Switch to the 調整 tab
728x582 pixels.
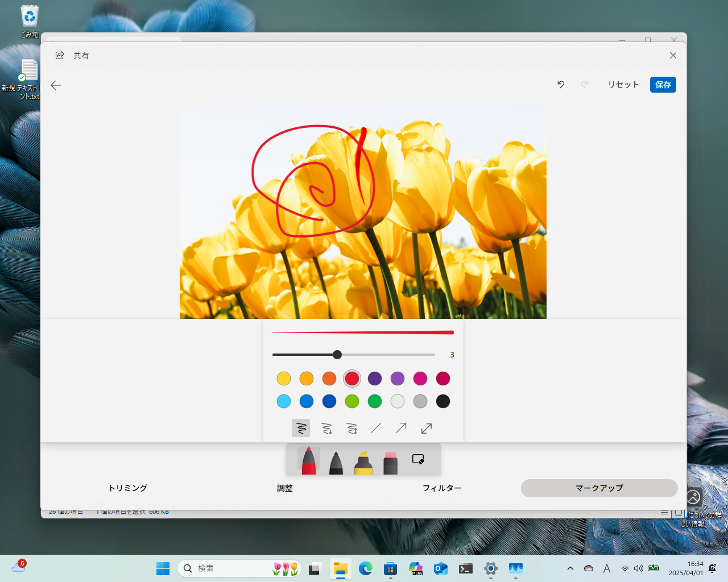[x=285, y=488]
